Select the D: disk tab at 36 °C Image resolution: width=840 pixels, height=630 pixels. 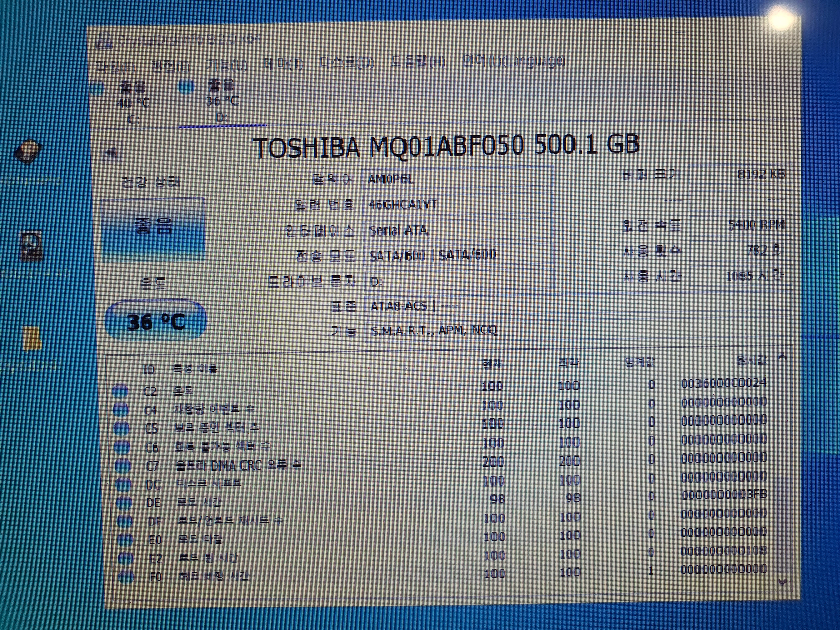(x=222, y=102)
